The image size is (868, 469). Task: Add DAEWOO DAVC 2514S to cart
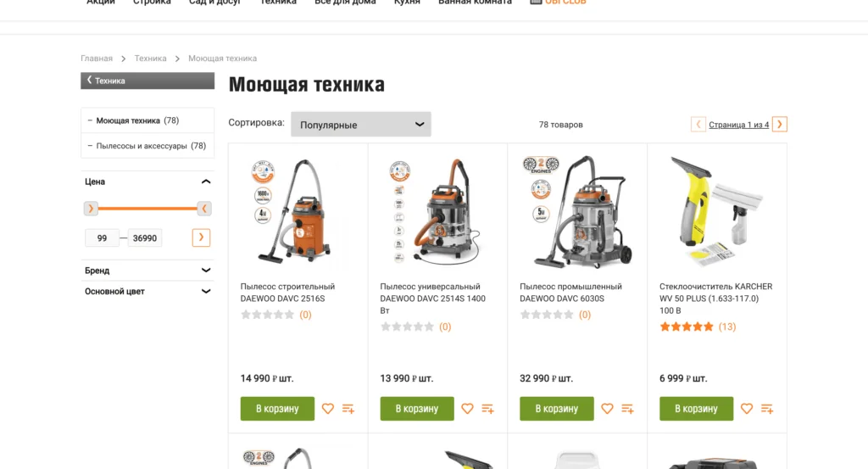tap(417, 409)
